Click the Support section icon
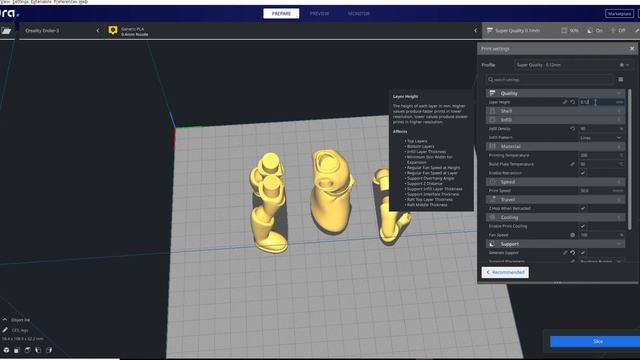 (x=492, y=244)
